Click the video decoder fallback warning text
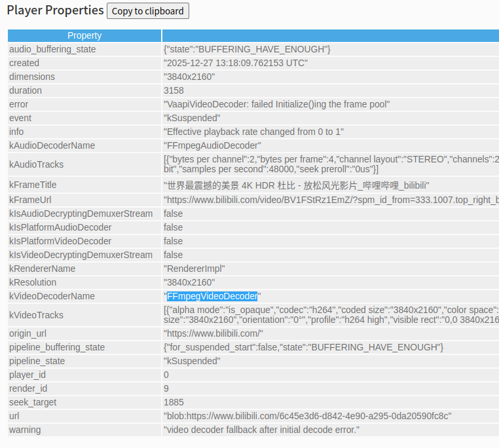Image resolution: width=499 pixels, height=448 pixels. 261,430
